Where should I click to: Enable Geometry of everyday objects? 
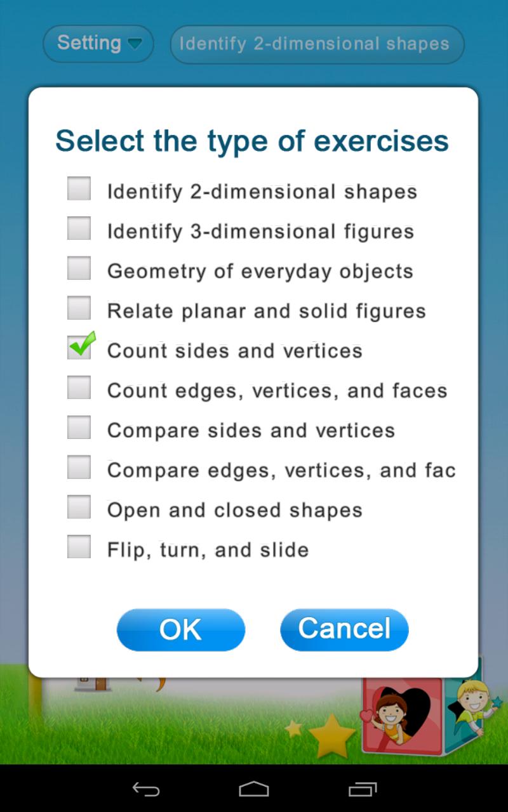[x=79, y=269]
